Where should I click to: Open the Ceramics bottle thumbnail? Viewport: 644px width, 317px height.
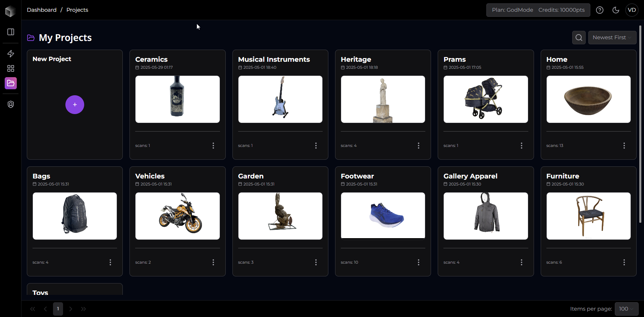177,99
